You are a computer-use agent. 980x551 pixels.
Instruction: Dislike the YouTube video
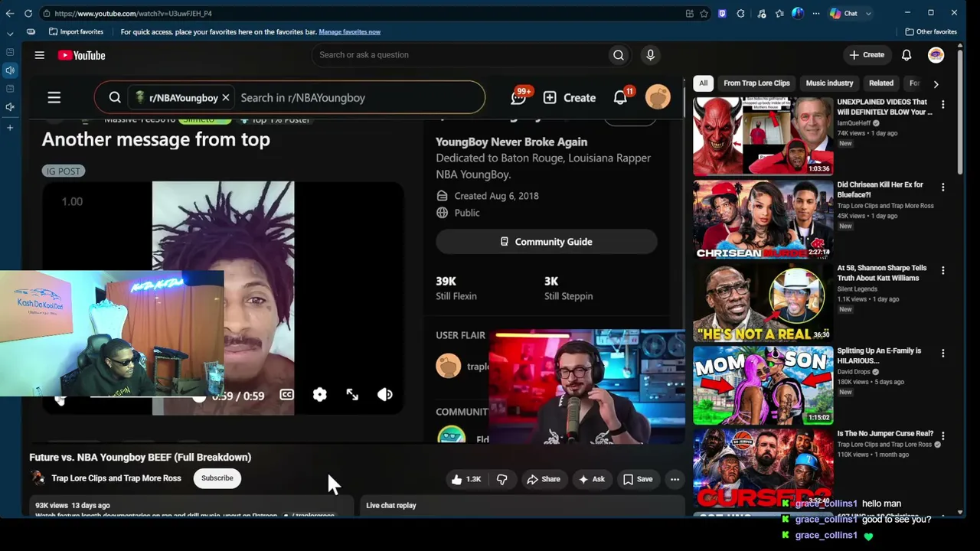click(502, 479)
